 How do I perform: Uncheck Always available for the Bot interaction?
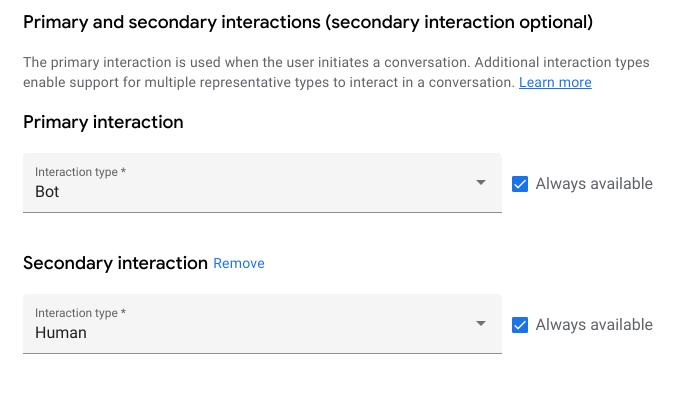click(520, 183)
